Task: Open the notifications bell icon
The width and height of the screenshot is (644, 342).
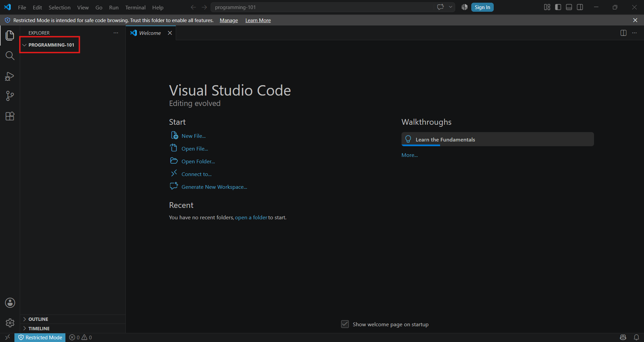Action: tap(636, 337)
